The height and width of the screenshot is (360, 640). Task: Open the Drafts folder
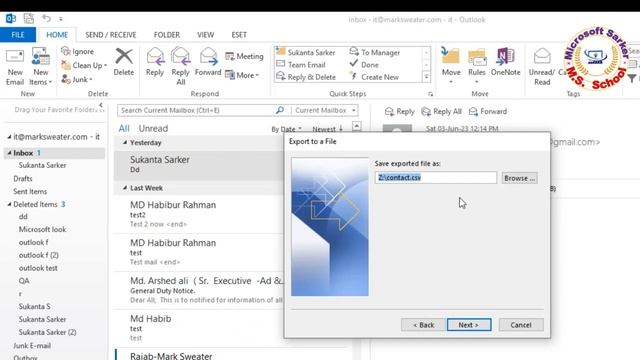(23, 178)
